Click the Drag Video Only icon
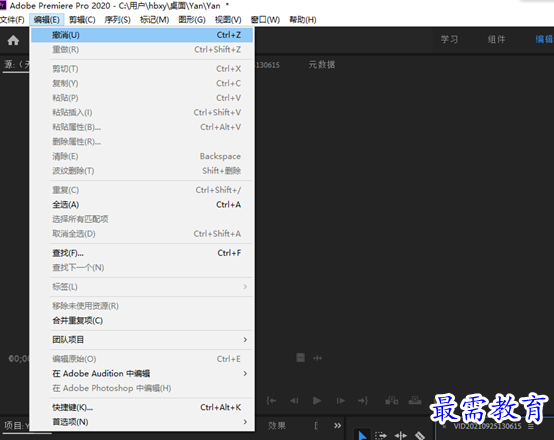The width and height of the screenshot is (554, 440). [x=300, y=358]
